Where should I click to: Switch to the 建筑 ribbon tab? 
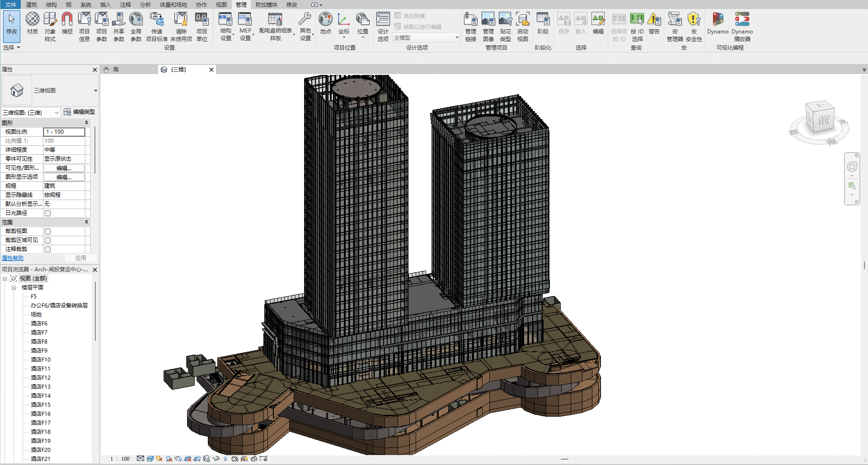[32, 5]
